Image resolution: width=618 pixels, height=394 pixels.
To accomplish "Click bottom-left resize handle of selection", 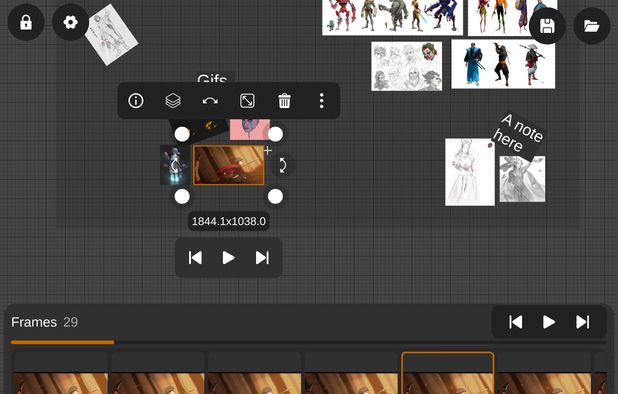I will (182, 197).
